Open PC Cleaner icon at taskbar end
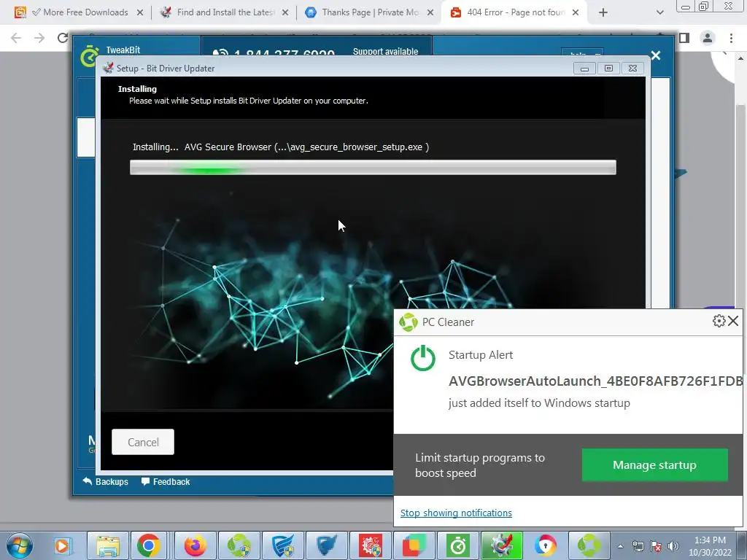 (x=589, y=545)
